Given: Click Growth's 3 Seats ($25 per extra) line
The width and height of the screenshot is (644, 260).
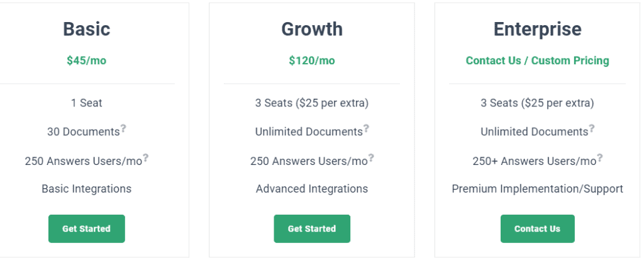Looking at the screenshot, I should [x=312, y=103].
